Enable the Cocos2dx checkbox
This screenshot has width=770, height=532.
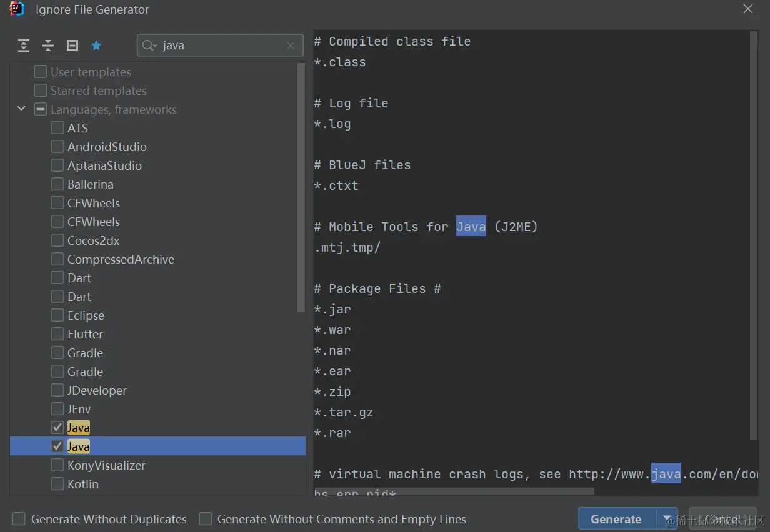(57, 240)
